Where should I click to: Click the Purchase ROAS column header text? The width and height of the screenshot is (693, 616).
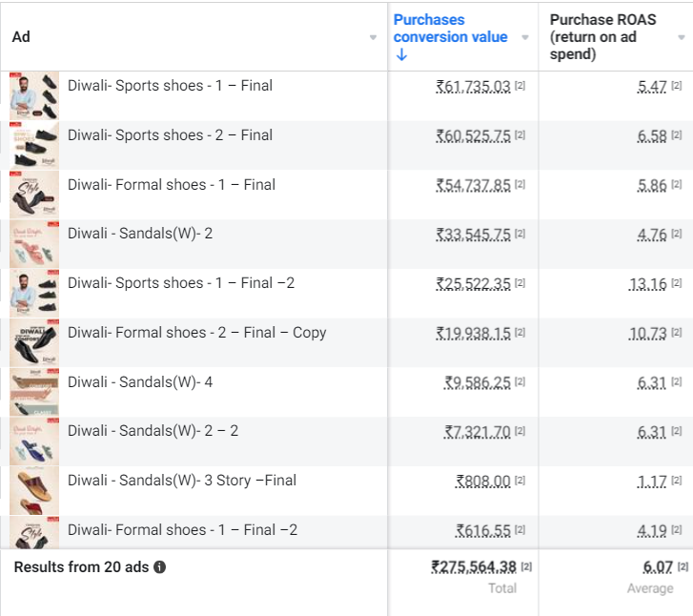click(x=602, y=36)
